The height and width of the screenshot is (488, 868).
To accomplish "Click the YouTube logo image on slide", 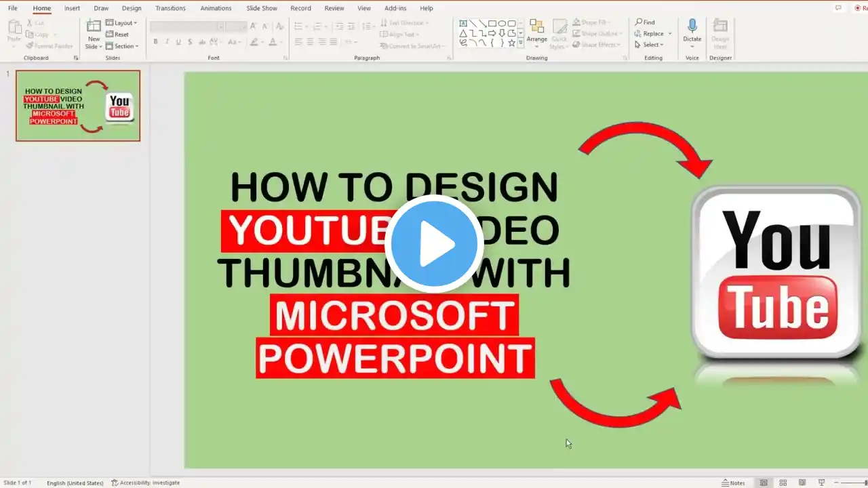I will tap(776, 272).
